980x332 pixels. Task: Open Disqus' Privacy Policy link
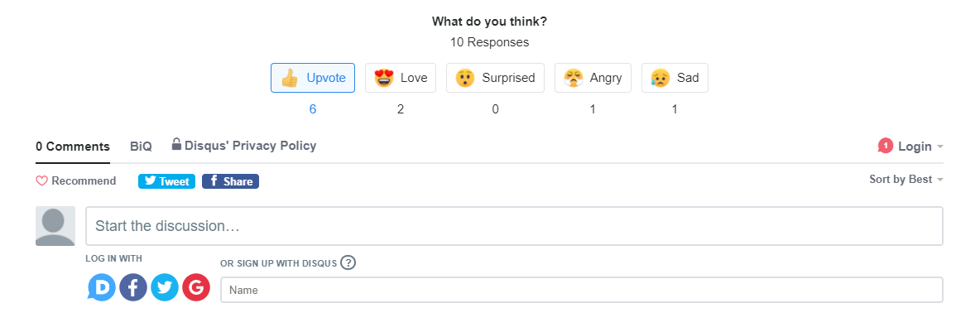pos(251,146)
